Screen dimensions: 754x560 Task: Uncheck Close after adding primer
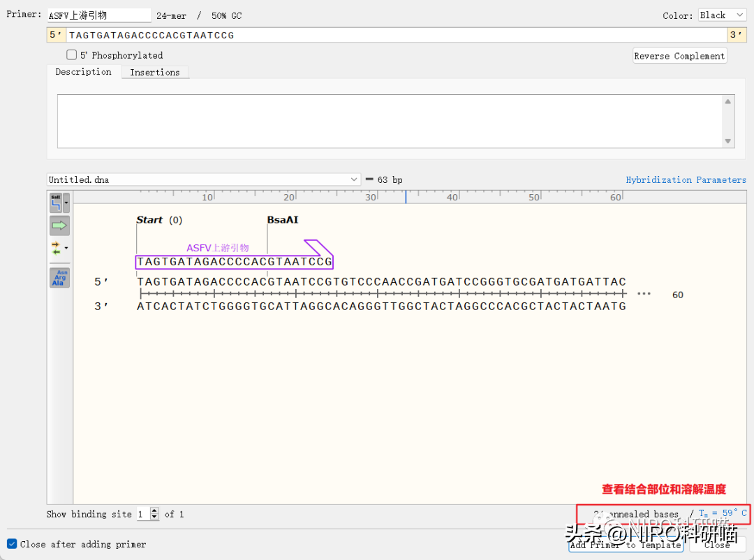coord(12,544)
